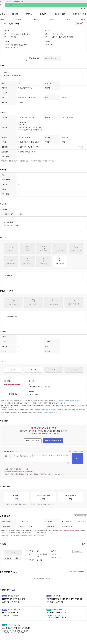Focus the 채용 담당자에게 질문하기 text box
This screenshot has width=87, height=644.
37,458
